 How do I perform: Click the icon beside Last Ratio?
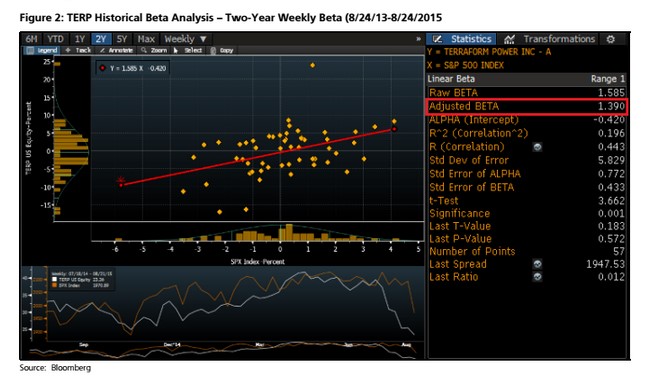537,277
